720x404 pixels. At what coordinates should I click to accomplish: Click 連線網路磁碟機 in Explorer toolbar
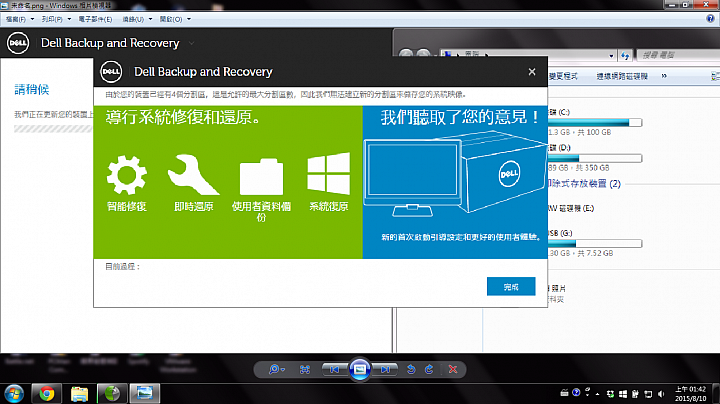click(x=622, y=76)
